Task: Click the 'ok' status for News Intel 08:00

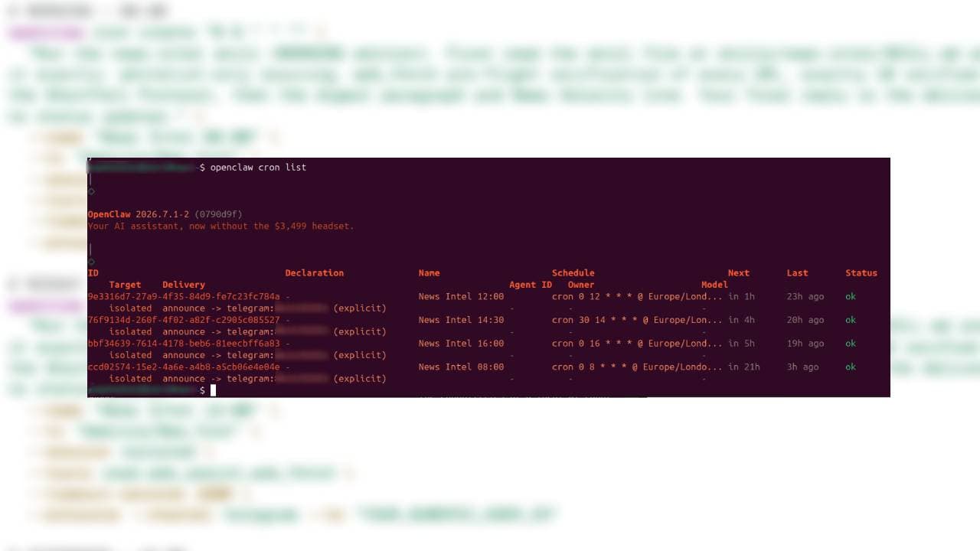Action: (851, 367)
